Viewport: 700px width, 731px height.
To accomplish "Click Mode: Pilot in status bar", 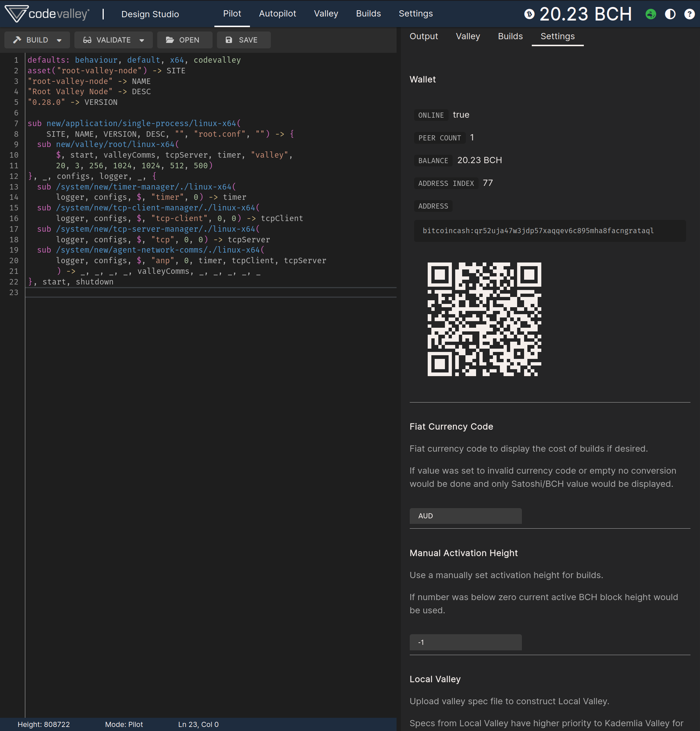I will pos(124,724).
